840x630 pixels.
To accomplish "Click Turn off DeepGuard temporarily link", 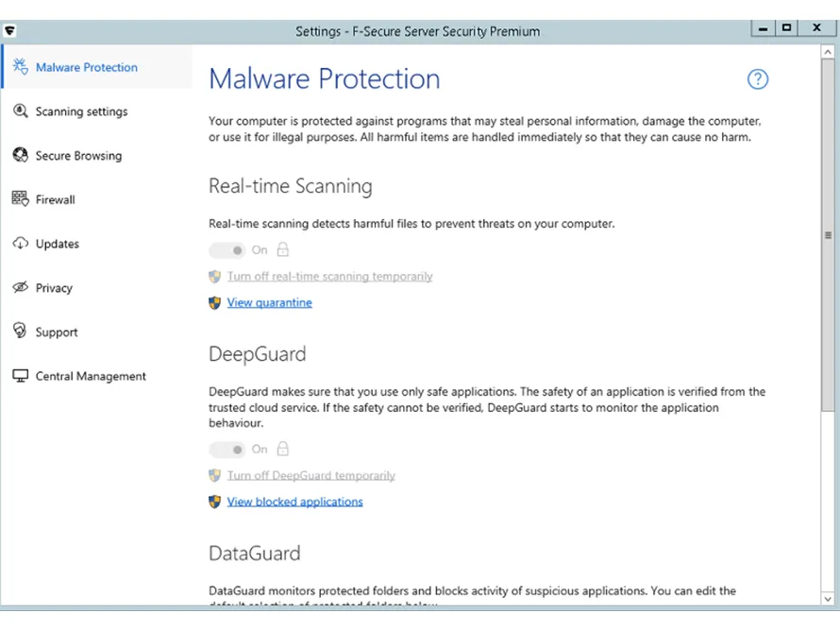I will (311, 476).
